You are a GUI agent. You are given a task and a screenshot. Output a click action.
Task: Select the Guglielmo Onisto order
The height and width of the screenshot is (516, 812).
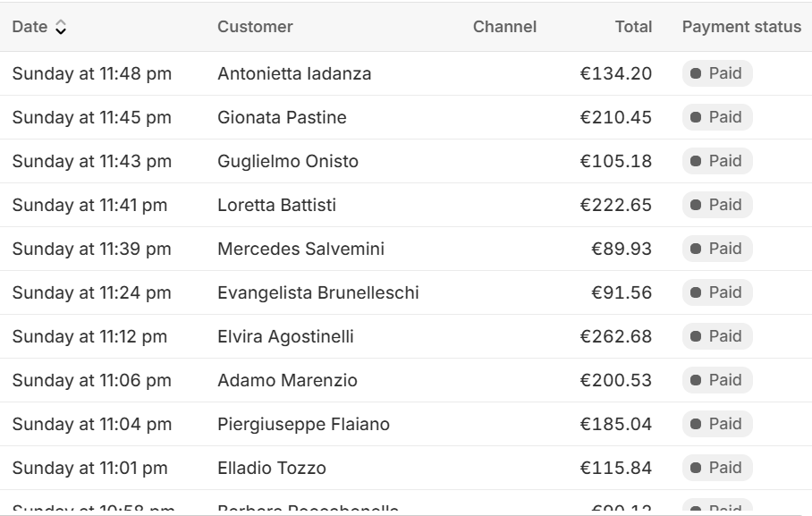pyautogui.click(x=406, y=161)
